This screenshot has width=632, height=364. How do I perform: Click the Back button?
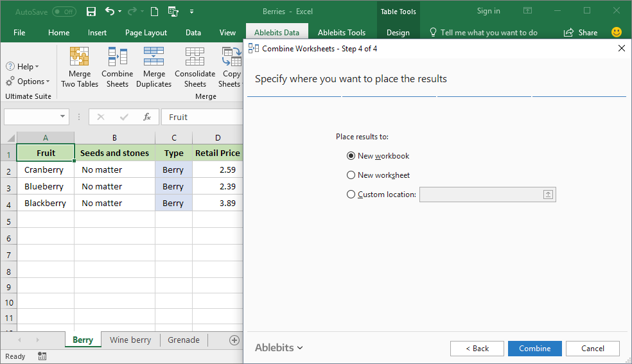tap(477, 349)
